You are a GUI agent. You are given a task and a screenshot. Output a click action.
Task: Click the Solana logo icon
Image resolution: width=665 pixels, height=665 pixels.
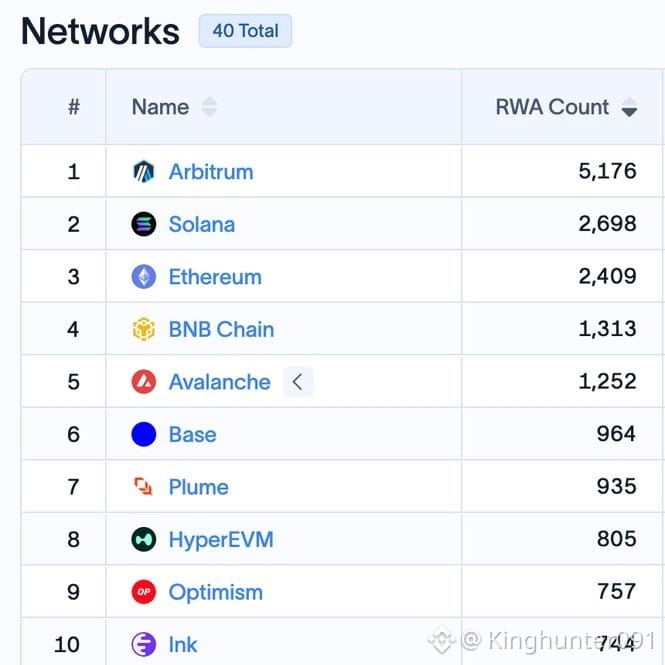pos(144,224)
